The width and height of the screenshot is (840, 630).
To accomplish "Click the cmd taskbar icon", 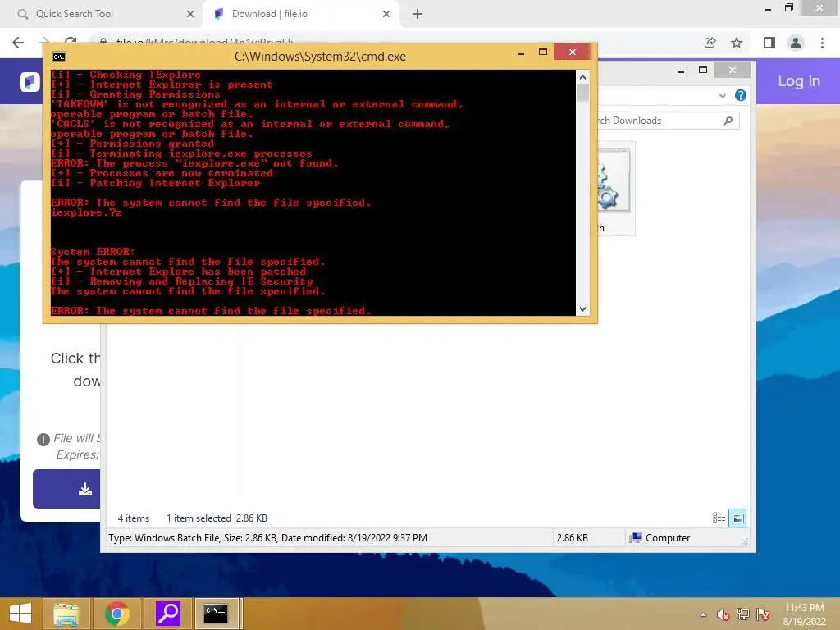I will (x=216, y=614).
